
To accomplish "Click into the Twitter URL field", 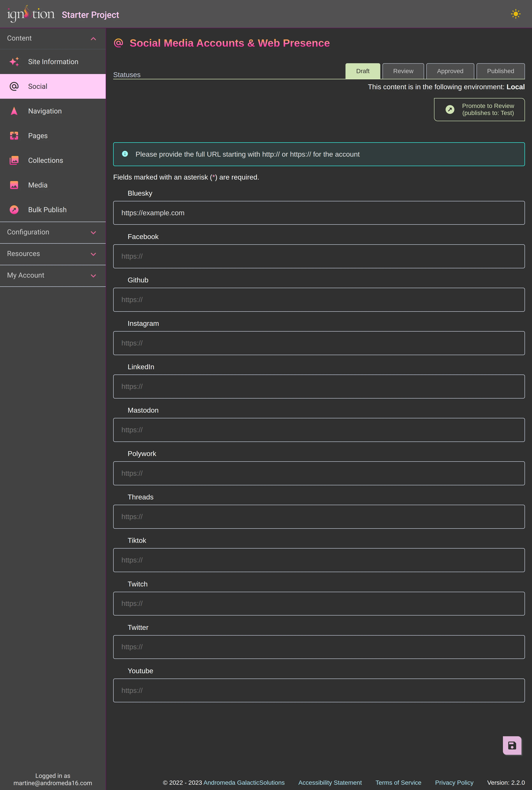I will [x=319, y=647].
